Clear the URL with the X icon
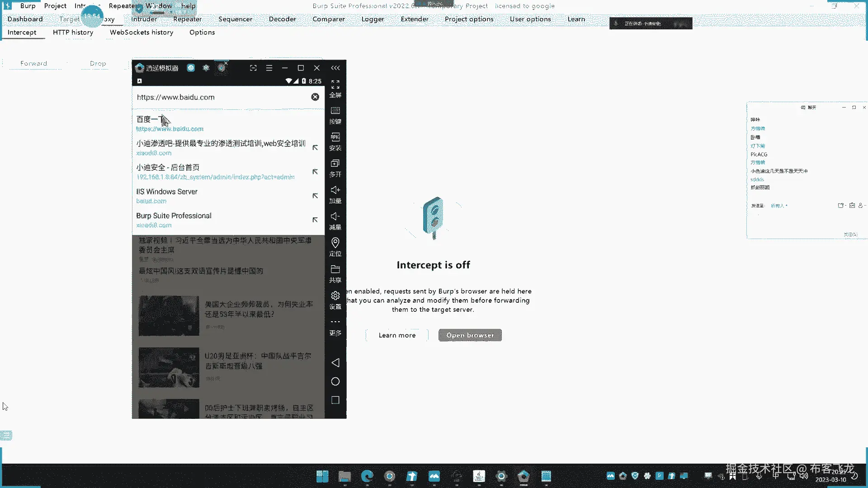Screen dimensions: 868x488 (315, 97)
